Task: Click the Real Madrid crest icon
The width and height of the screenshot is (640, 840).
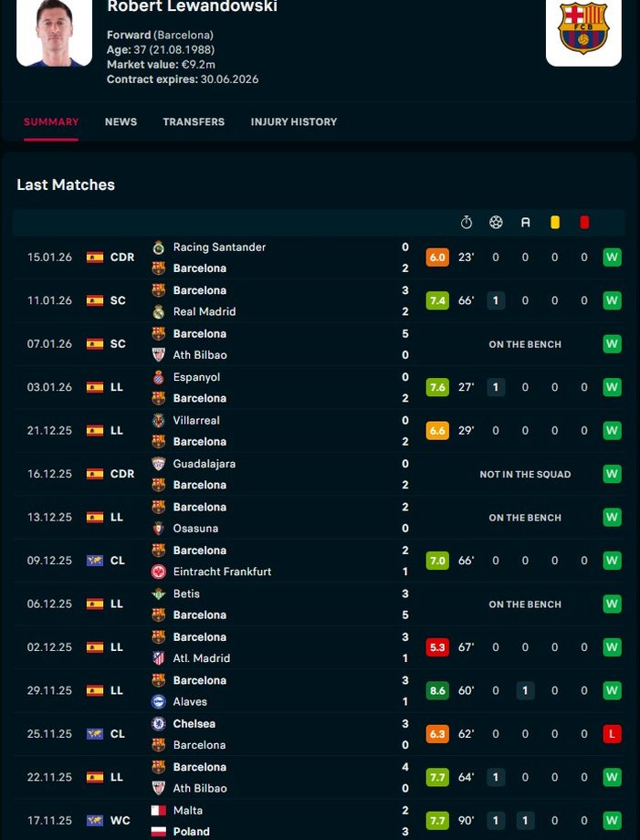Action: click(158, 311)
